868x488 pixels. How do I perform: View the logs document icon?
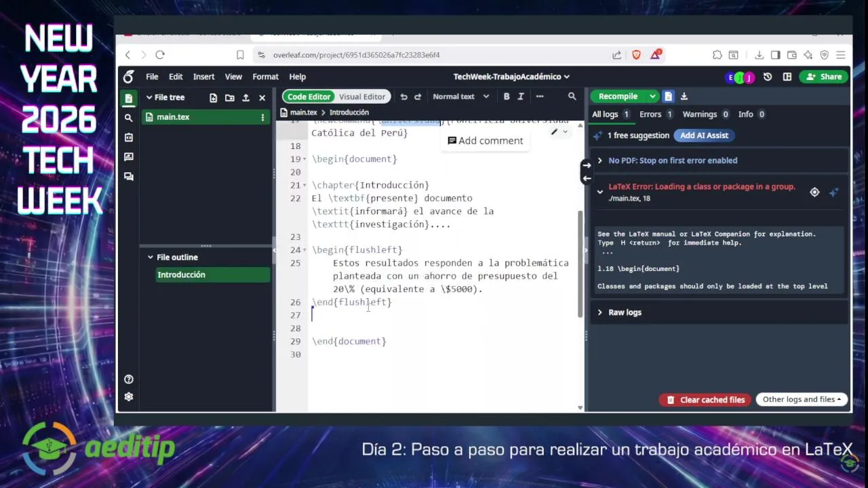tap(668, 96)
